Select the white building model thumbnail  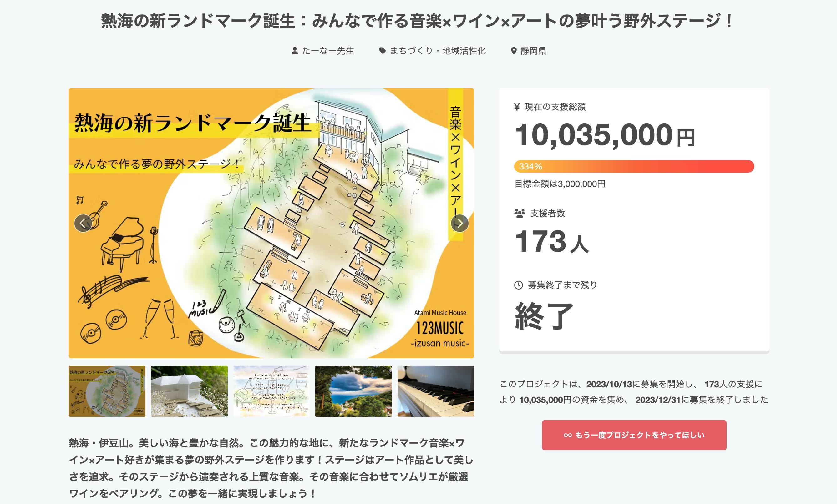189,391
